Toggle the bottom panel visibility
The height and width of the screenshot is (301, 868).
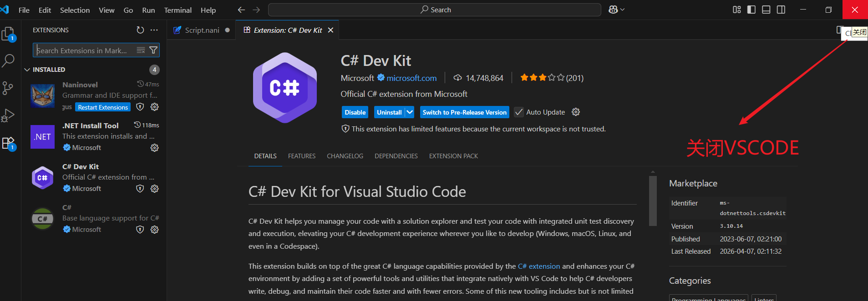(766, 10)
